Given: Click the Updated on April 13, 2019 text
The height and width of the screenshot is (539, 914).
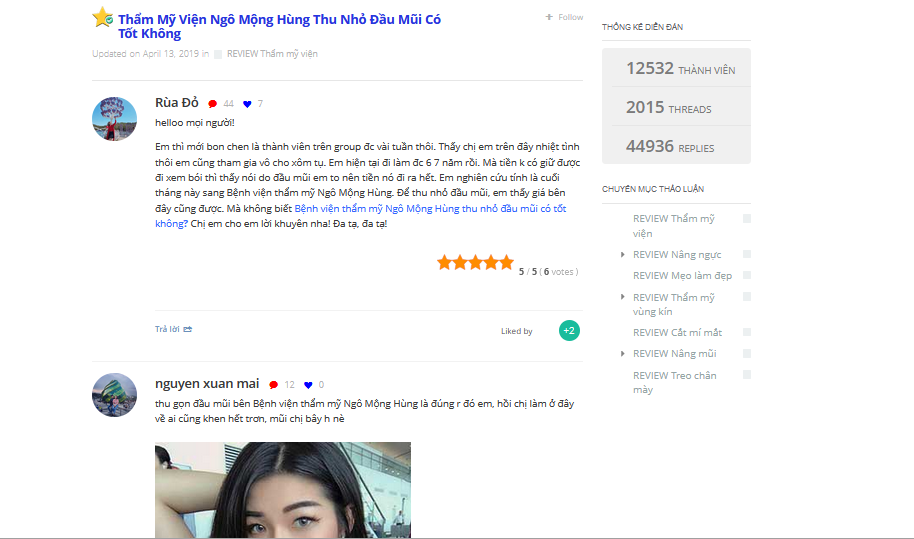Looking at the screenshot, I should [x=145, y=54].
